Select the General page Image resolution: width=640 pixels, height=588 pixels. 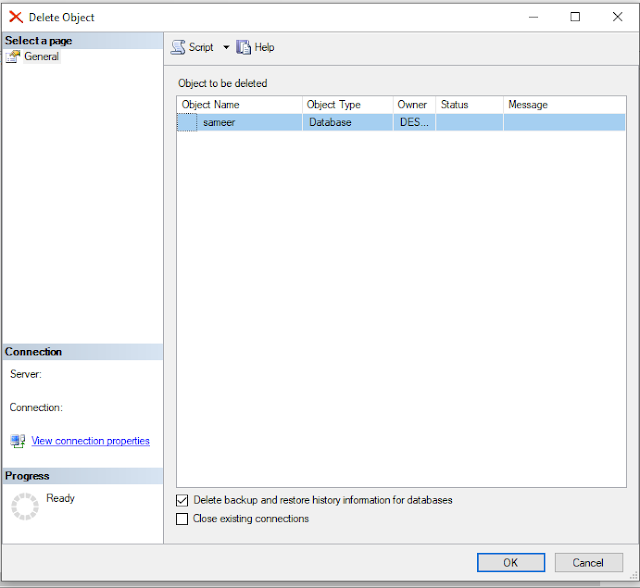pyautogui.click(x=41, y=56)
